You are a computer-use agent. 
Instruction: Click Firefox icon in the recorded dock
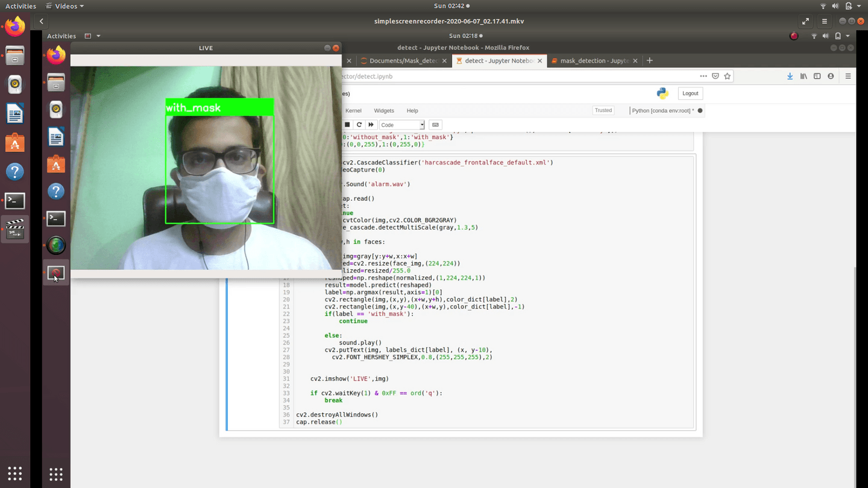pos(56,55)
